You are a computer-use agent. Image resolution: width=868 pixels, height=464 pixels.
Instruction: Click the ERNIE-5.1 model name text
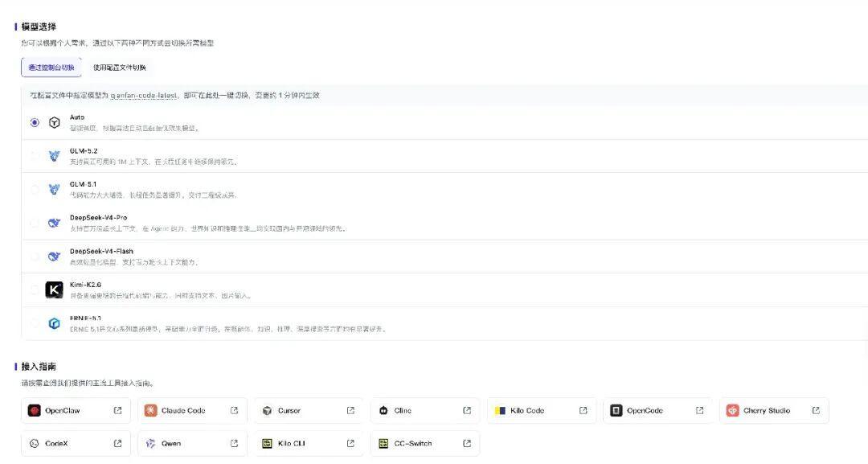pyautogui.click(x=85, y=318)
